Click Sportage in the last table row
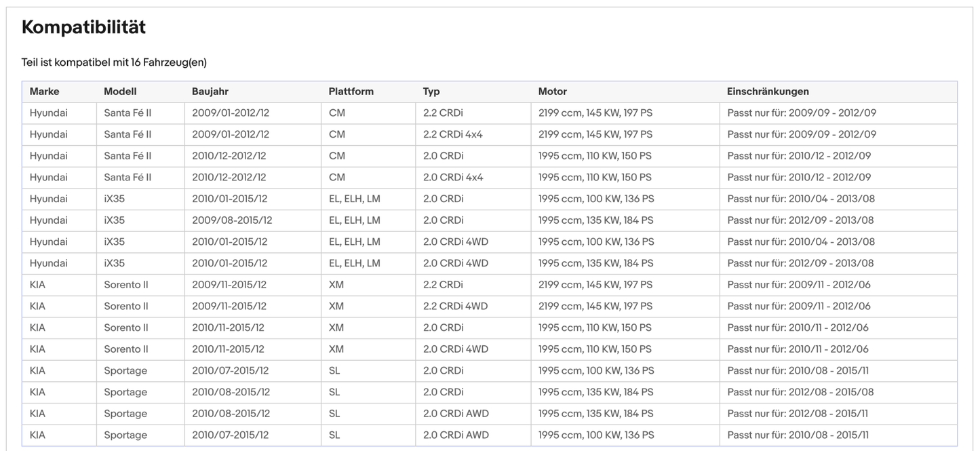 coord(125,435)
